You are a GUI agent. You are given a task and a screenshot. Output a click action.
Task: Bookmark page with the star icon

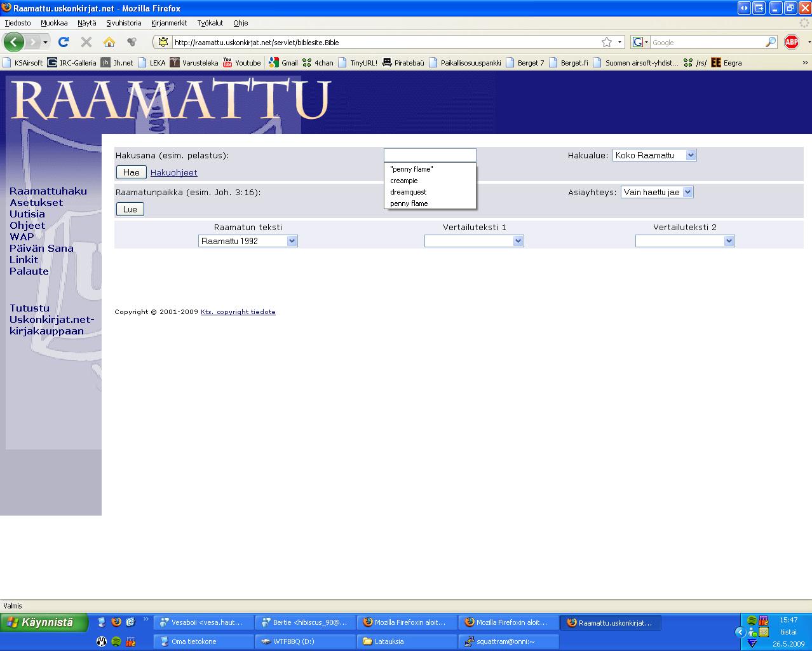607,43
